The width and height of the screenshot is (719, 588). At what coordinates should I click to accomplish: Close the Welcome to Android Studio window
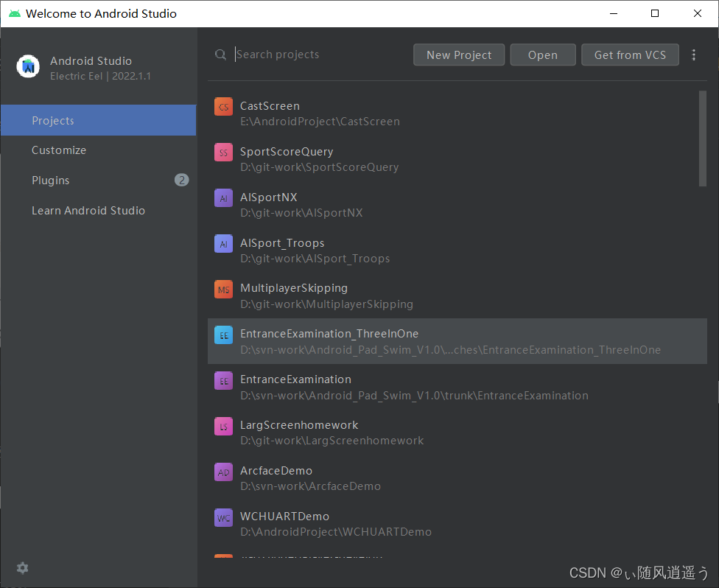click(697, 13)
